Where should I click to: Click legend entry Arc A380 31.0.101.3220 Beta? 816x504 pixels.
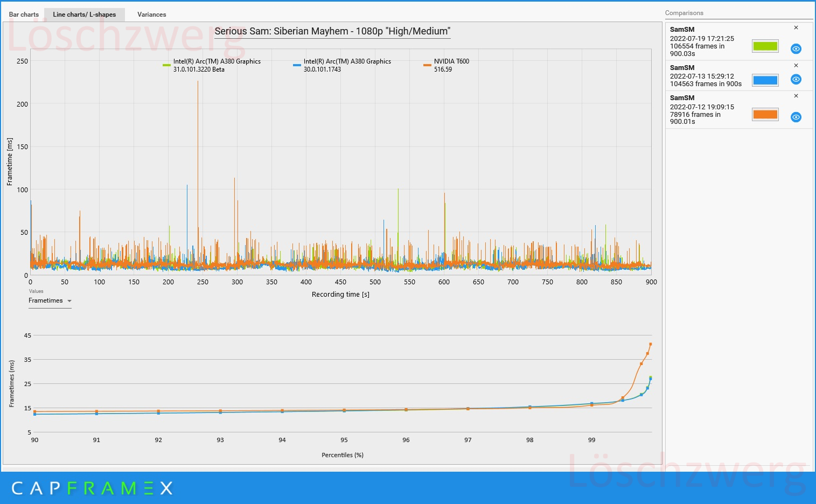212,65
